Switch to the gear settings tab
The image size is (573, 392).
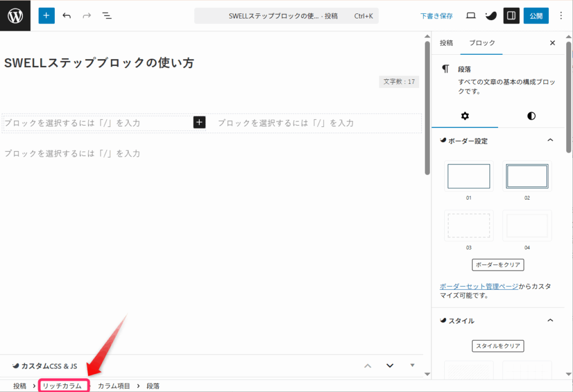[x=464, y=116]
